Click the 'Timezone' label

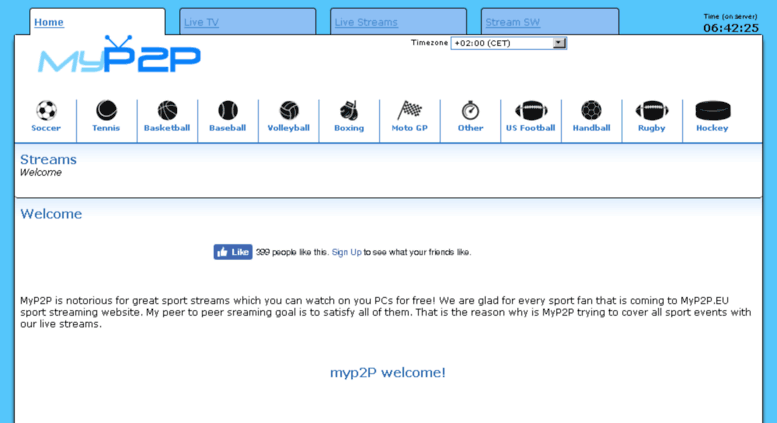(429, 43)
